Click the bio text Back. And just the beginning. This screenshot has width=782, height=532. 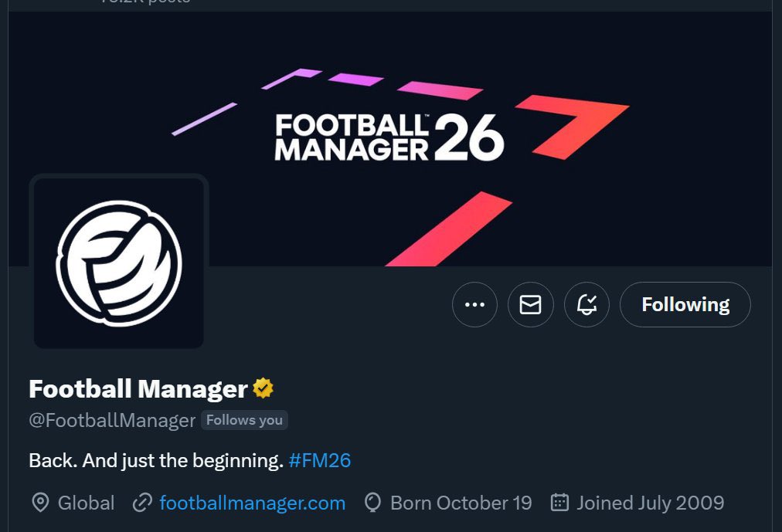coord(156,460)
